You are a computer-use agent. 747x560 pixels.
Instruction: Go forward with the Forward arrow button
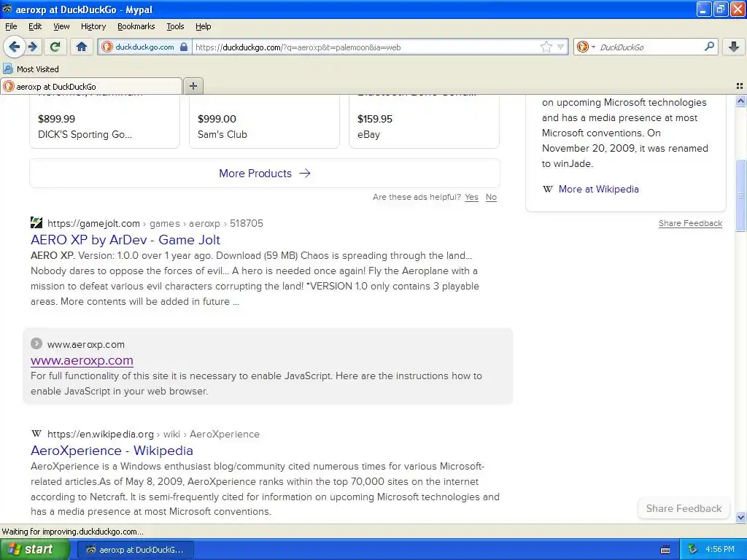coord(33,47)
